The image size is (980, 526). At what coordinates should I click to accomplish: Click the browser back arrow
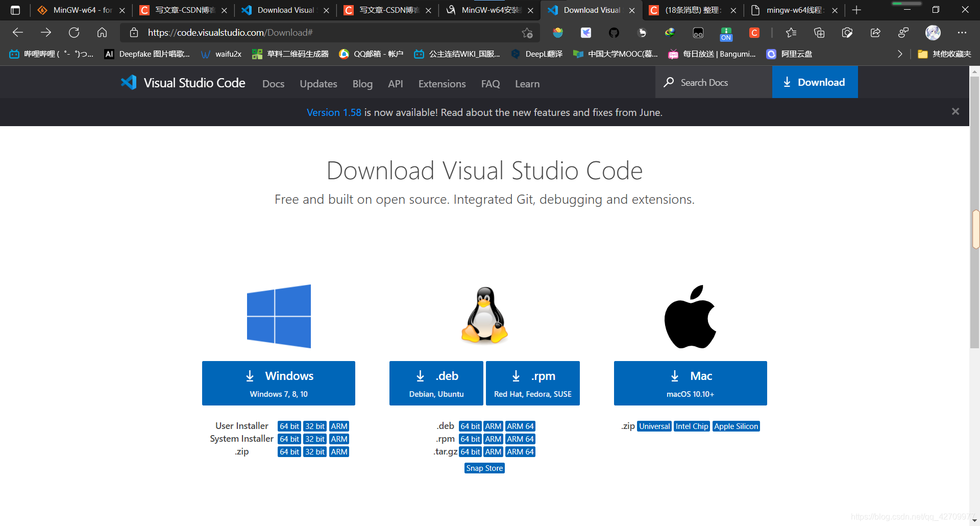point(18,33)
